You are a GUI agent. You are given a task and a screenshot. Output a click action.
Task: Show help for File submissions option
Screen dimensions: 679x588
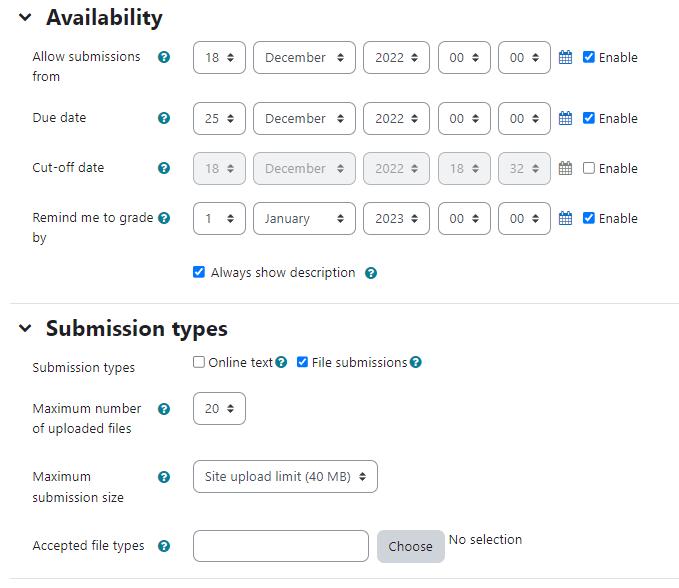point(416,362)
